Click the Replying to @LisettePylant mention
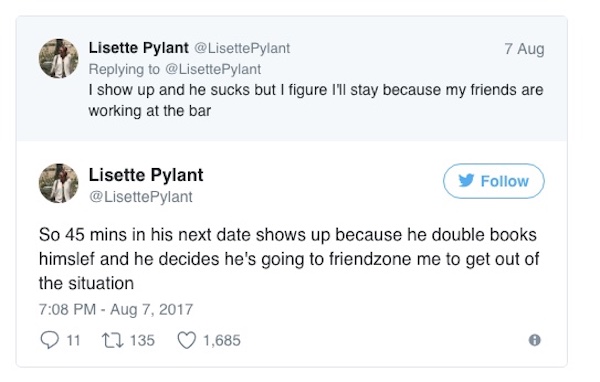 [x=213, y=69]
